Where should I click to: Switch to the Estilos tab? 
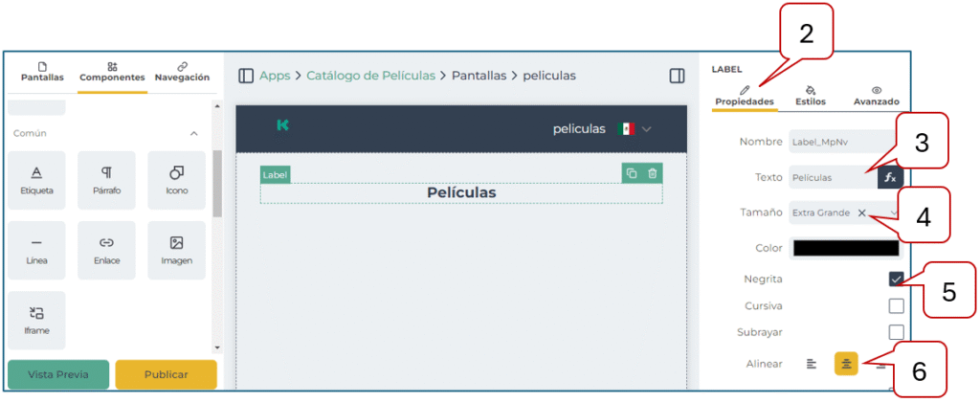coord(810,95)
